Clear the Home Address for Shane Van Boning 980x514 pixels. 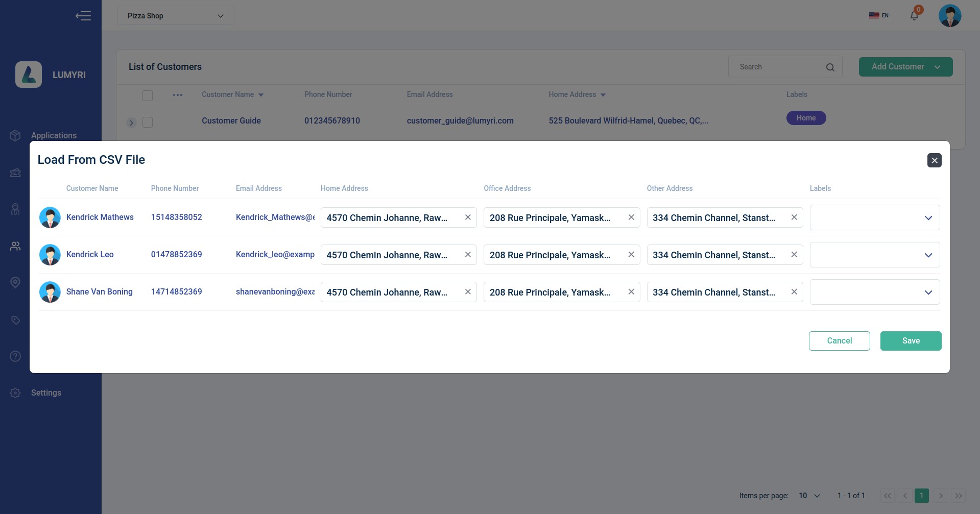468,292
